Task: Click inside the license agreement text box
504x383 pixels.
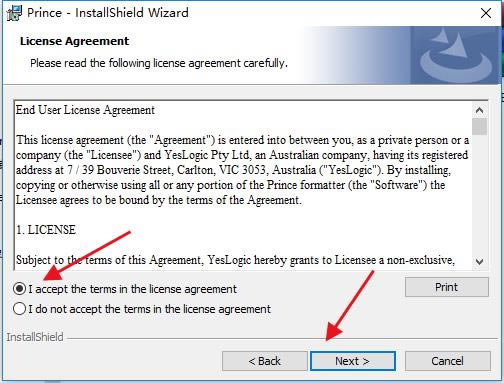Action: 243,185
